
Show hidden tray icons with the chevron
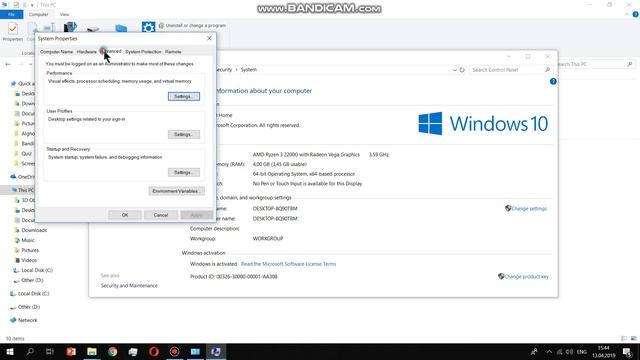[x=549, y=351]
